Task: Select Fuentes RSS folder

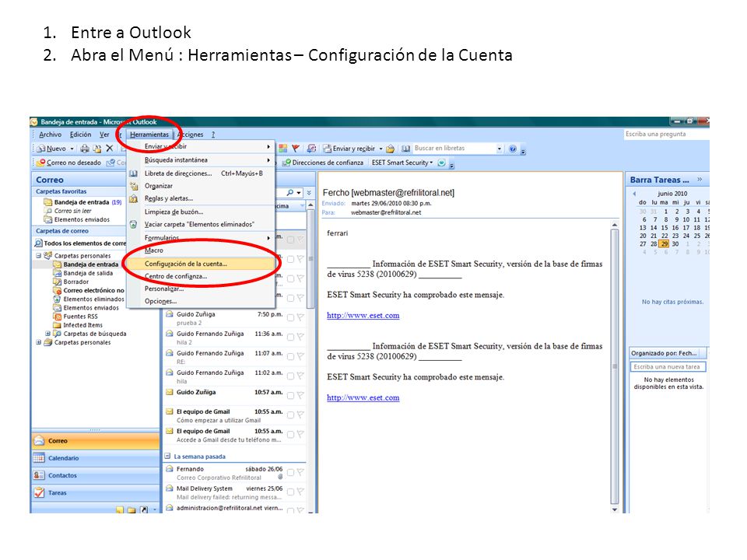Action: tap(75, 317)
